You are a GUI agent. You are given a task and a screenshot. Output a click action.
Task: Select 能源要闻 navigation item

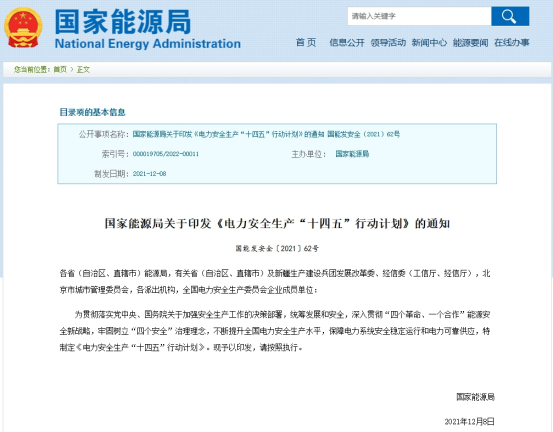pyautogui.click(x=470, y=43)
